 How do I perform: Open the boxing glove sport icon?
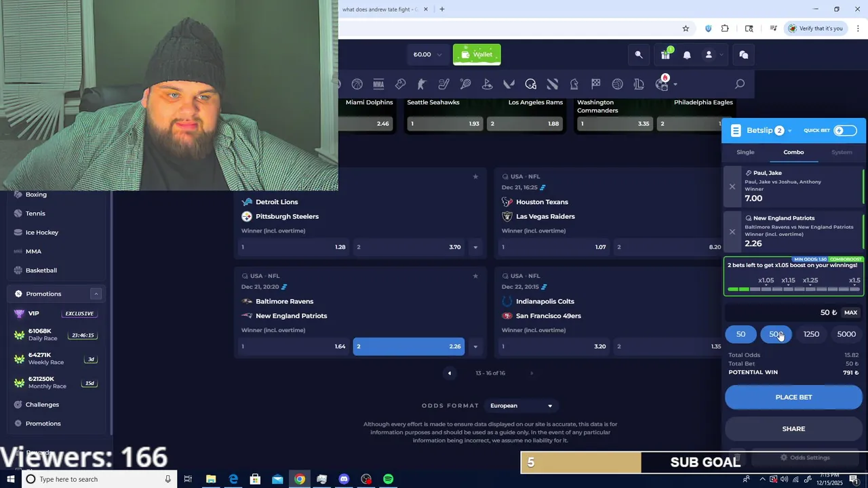click(400, 84)
